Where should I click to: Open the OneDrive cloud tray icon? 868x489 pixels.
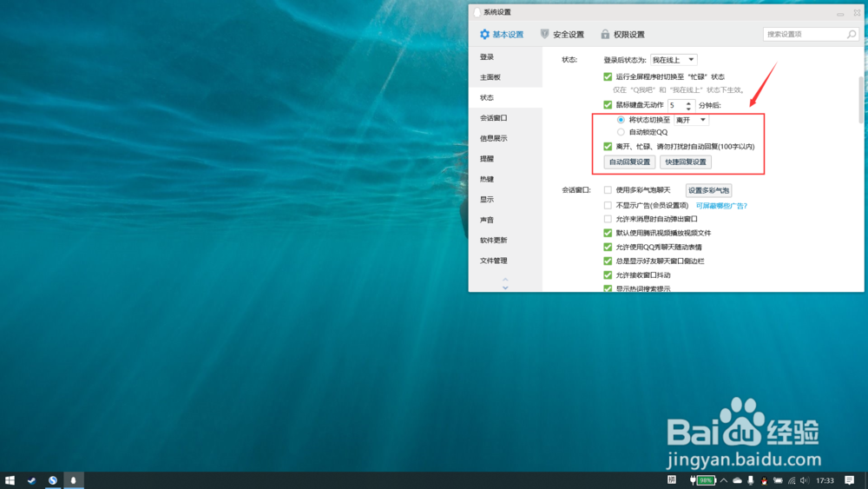click(737, 480)
